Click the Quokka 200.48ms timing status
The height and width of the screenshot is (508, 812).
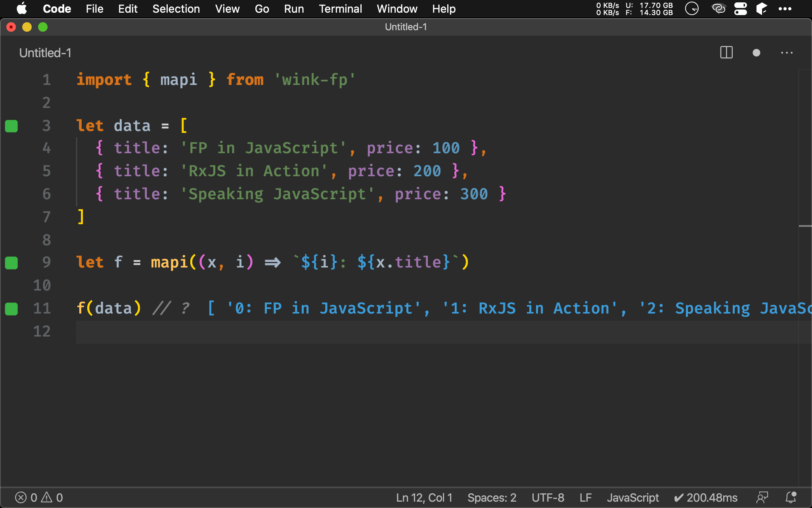point(706,497)
